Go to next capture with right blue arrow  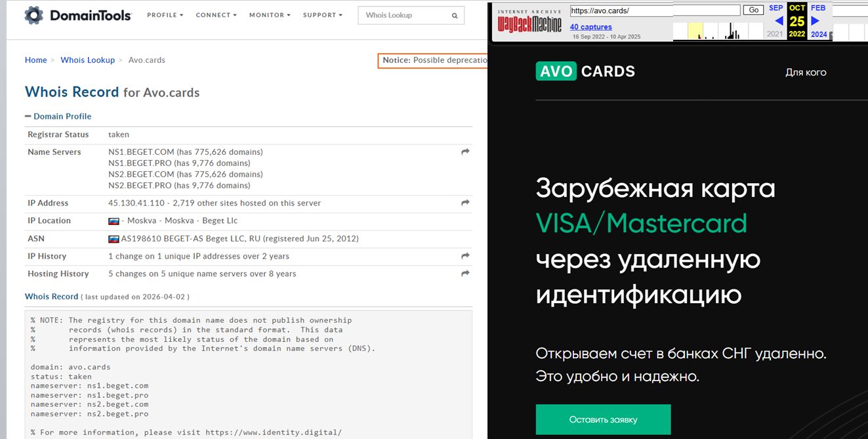point(816,21)
